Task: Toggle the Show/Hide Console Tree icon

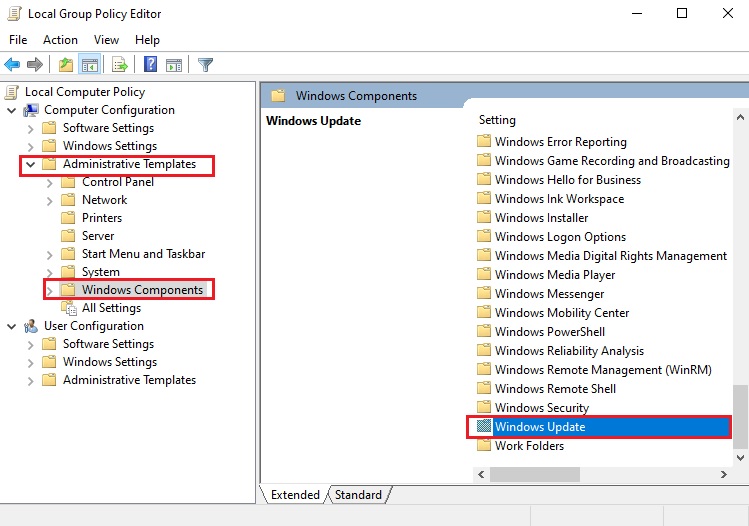Action: (x=90, y=64)
